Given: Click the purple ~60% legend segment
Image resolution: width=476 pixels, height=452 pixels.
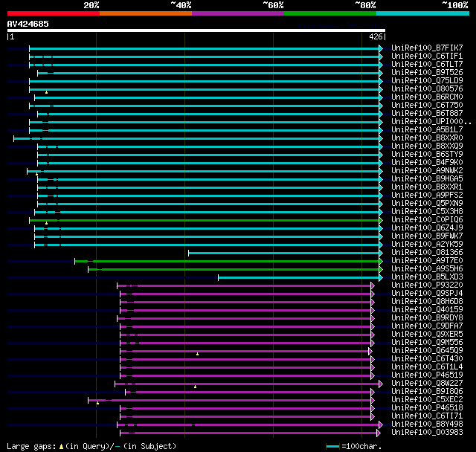Looking at the screenshot, I should [238, 13].
